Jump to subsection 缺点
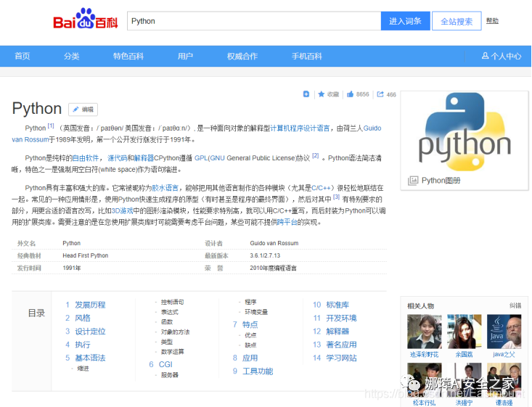Viewport: 532px width, 407px height. 250,345
